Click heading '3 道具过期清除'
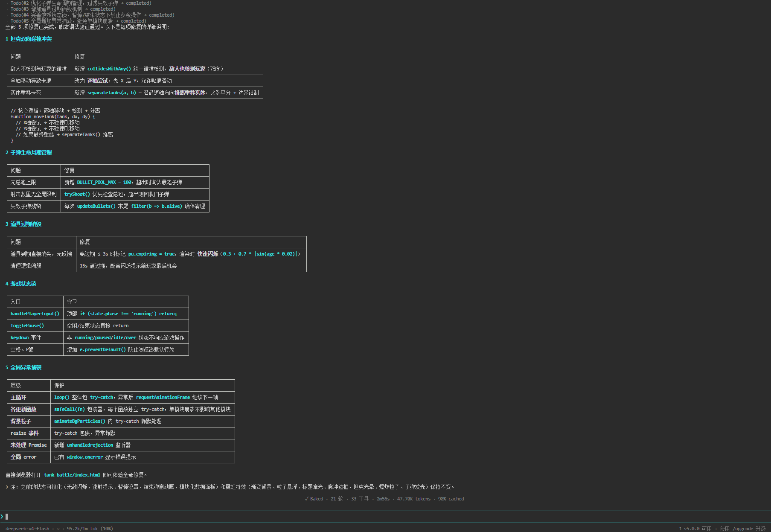 click(23, 224)
